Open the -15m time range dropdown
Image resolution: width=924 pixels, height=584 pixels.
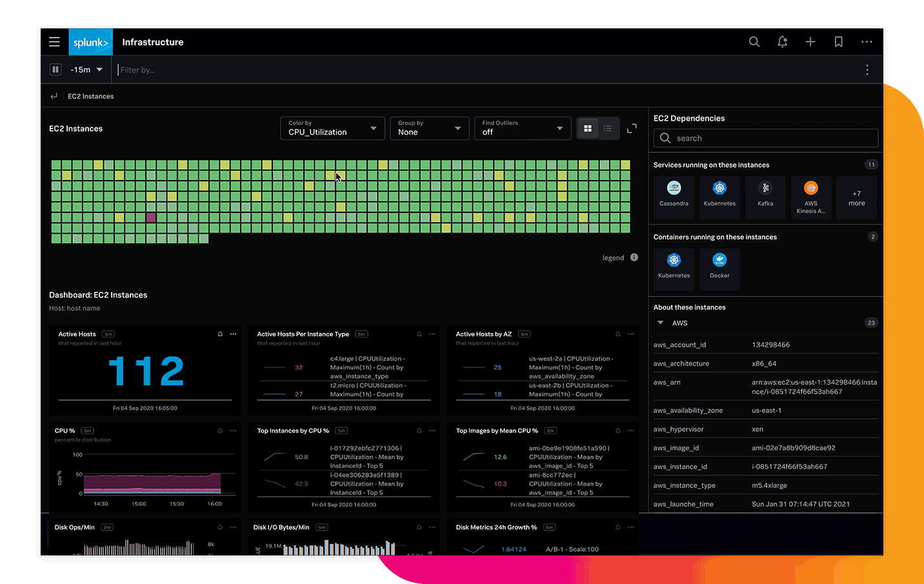pyautogui.click(x=86, y=70)
